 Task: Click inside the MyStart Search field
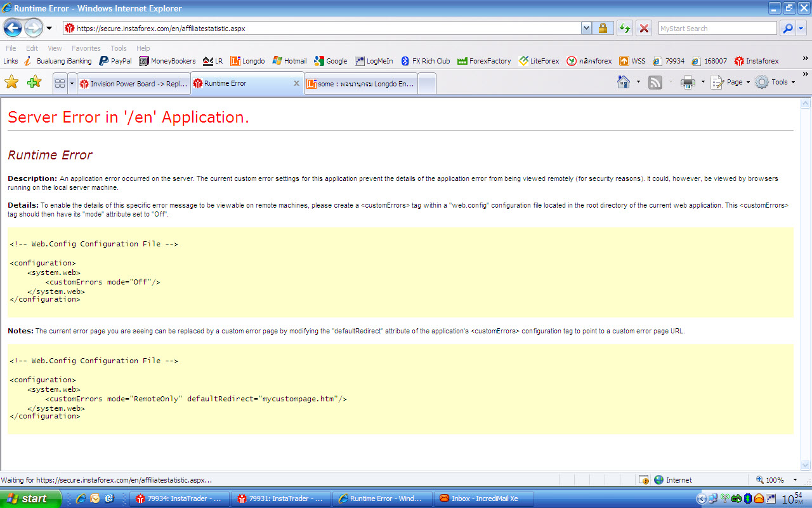click(717, 29)
